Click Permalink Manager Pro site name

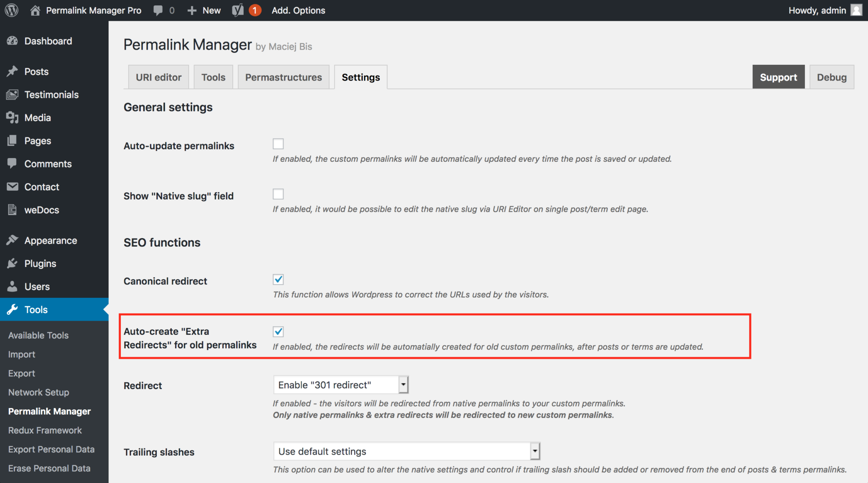point(94,10)
